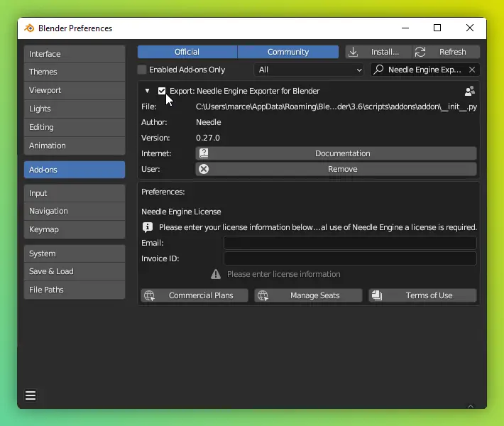Screen dimensions: 504x426
Task: Toggle Enabled Add-ons Only checkbox
Action: pos(142,70)
